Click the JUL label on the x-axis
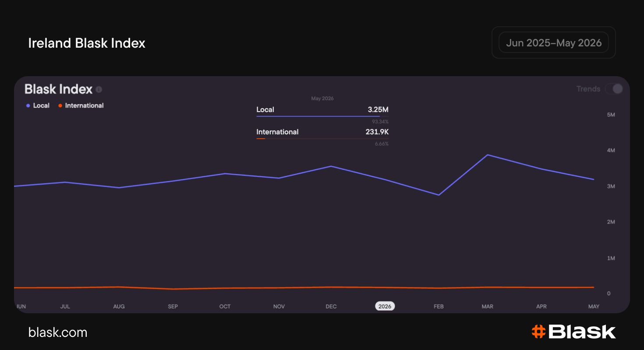Screen dimensions: 644x350 [x=65, y=306]
